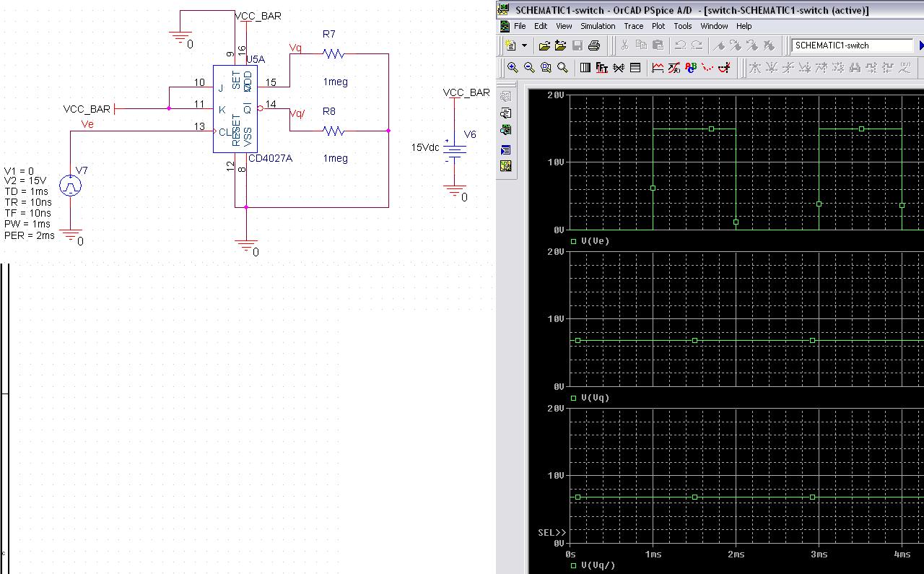Click the V(Ve) trace legend label

(595, 241)
